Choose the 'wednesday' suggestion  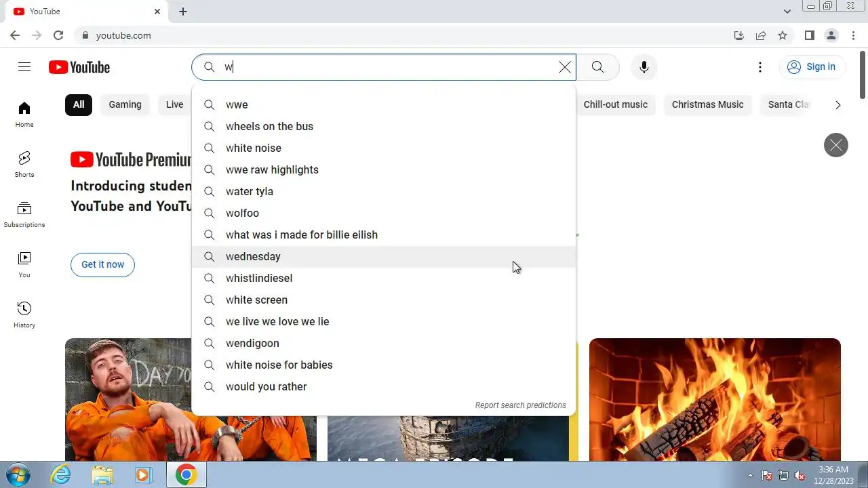tap(384, 256)
